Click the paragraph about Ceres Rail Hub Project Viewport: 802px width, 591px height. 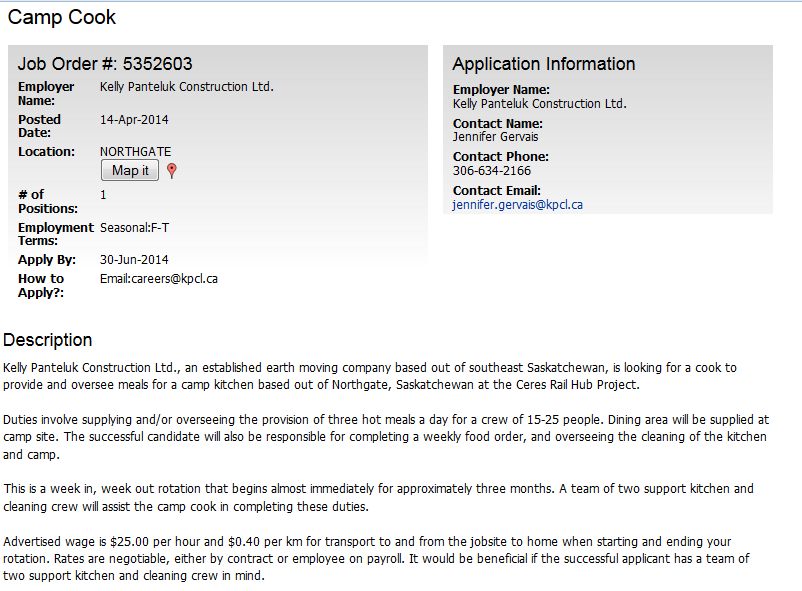click(370, 376)
